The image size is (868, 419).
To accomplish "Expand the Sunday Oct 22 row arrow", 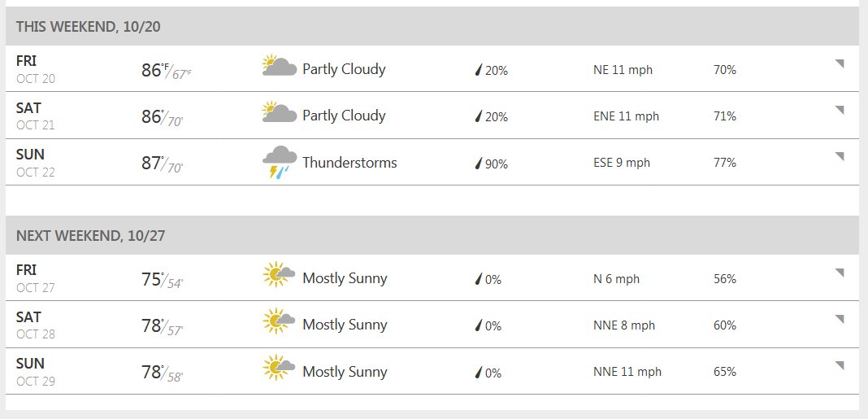I will pyautogui.click(x=840, y=157).
